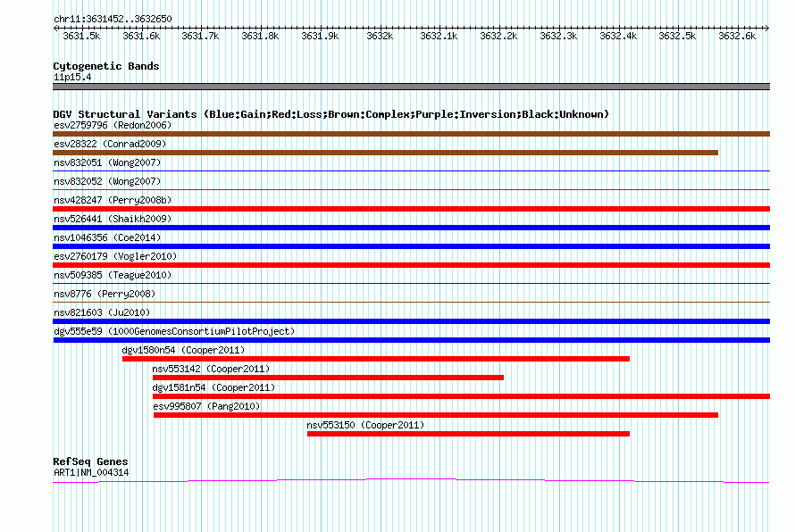Screen dimensions: 795x532
Task: Click the nsv428247 (Perry2008b) label
Action: pyautogui.click(x=113, y=200)
